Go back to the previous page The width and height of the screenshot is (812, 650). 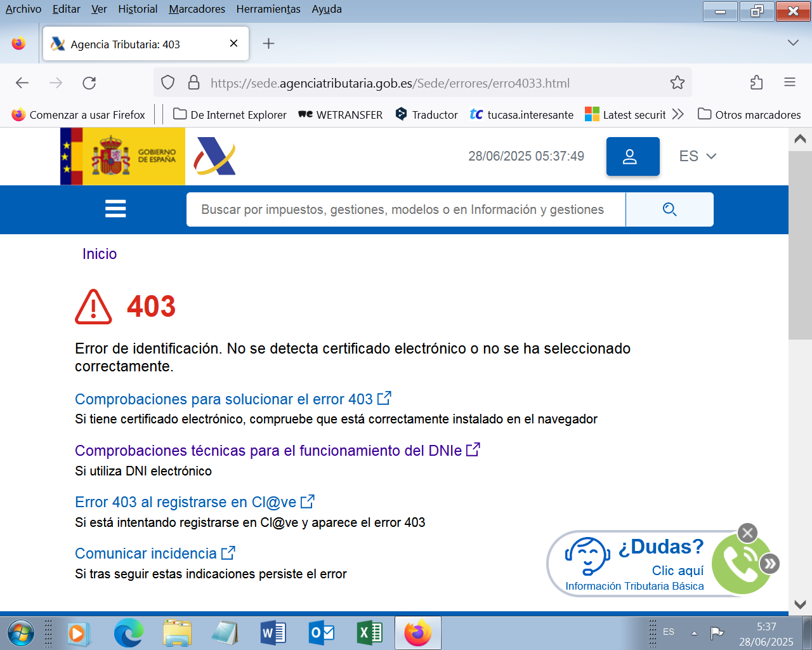pyautogui.click(x=22, y=83)
